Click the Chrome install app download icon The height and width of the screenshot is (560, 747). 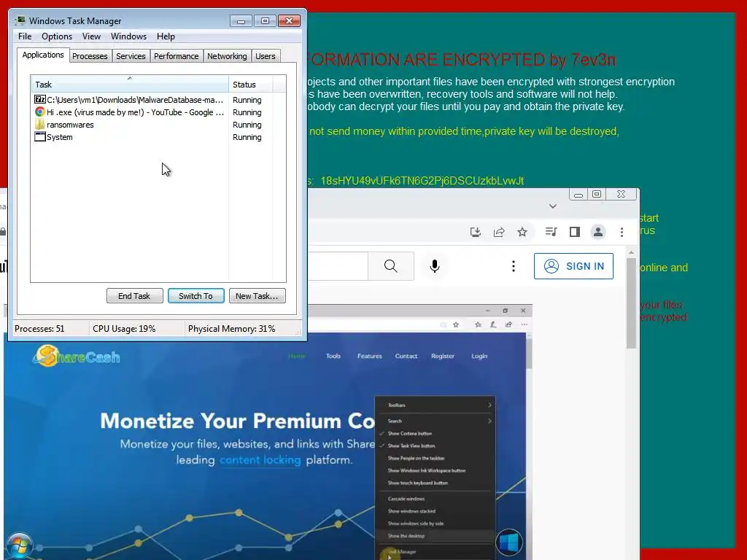pyautogui.click(x=475, y=232)
